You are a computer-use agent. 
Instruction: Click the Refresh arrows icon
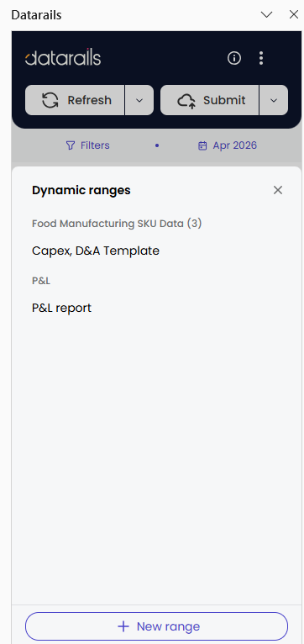[50, 100]
